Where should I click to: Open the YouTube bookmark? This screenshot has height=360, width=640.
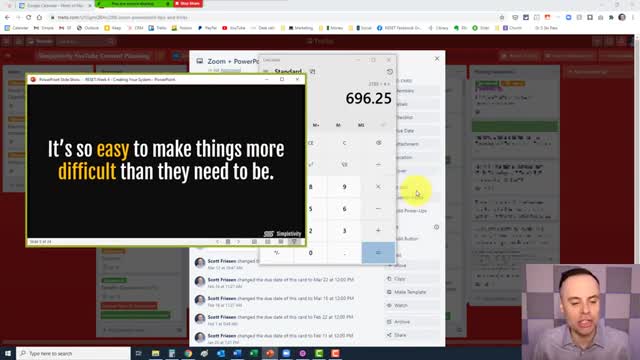point(234,28)
